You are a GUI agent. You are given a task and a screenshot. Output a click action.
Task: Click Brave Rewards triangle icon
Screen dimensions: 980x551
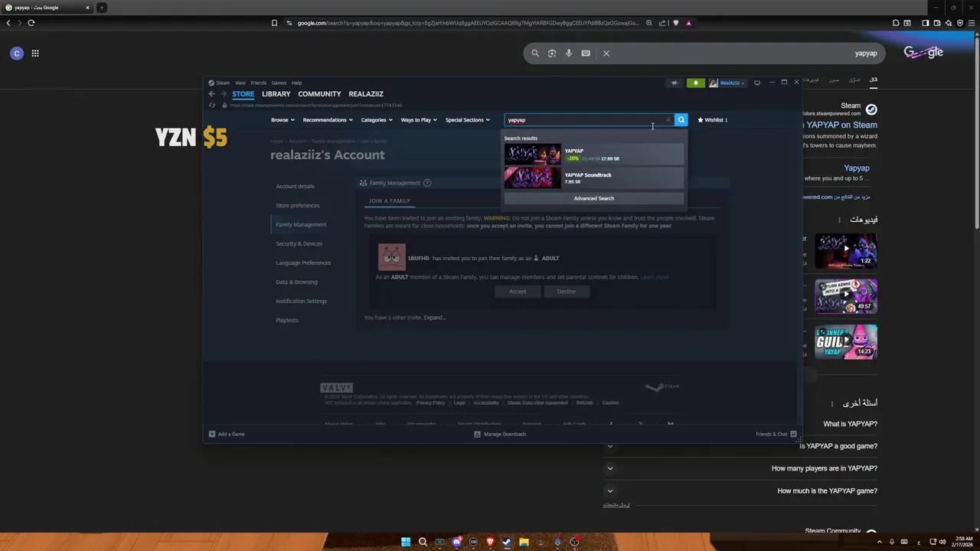(x=688, y=23)
